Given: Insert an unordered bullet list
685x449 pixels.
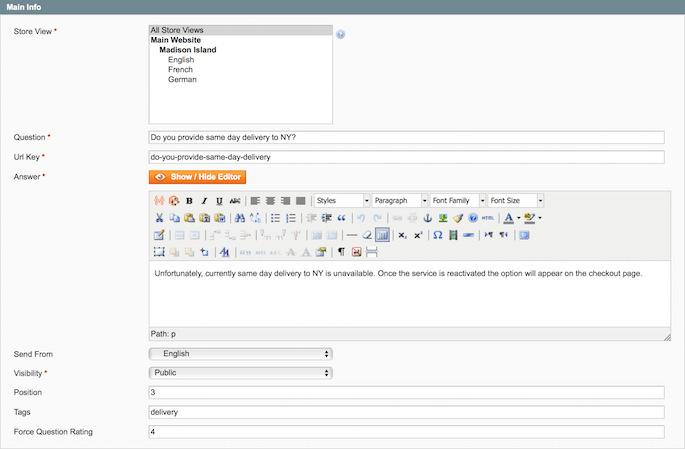Looking at the screenshot, I should tap(275, 218).
